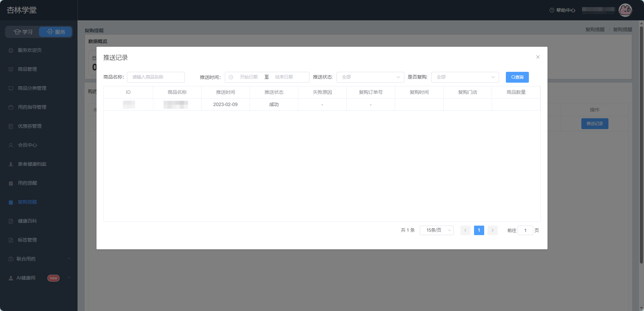Screen dimensions: 644x311
Task: Click the 前往 page number input
Action: point(525,230)
